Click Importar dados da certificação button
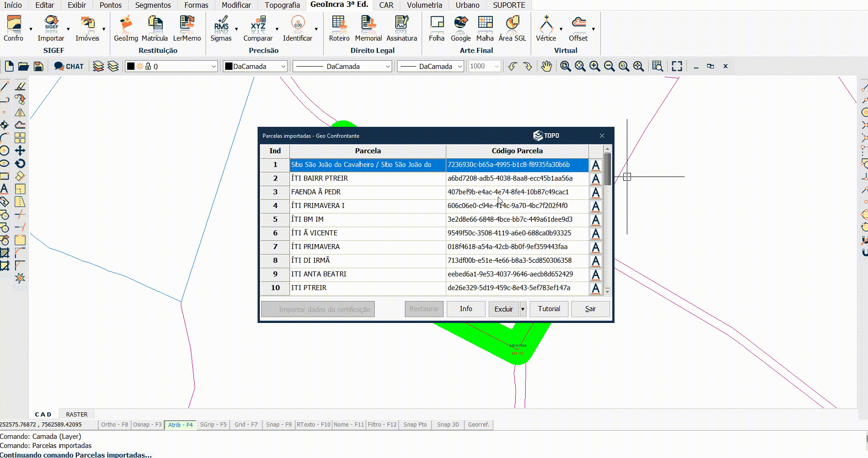Image resolution: width=868 pixels, height=458 pixels. [318, 309]
